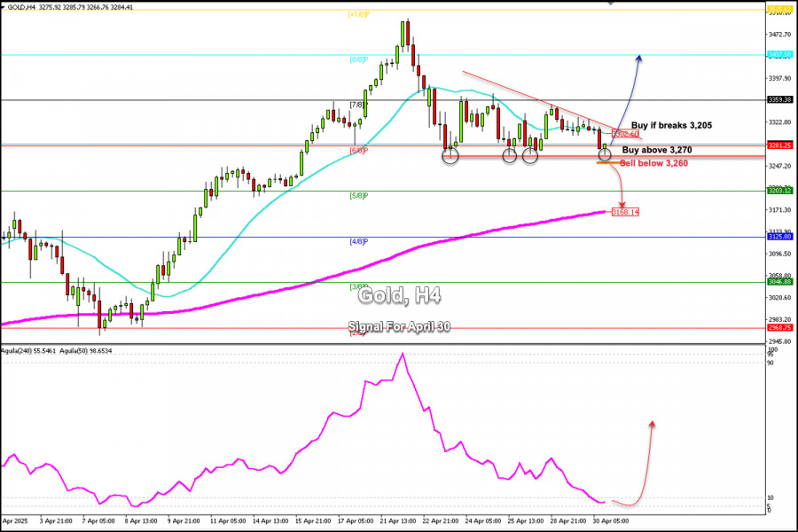798x532 pixels.
Task: Select the blue upward arrow head
Action: point(639,58)
